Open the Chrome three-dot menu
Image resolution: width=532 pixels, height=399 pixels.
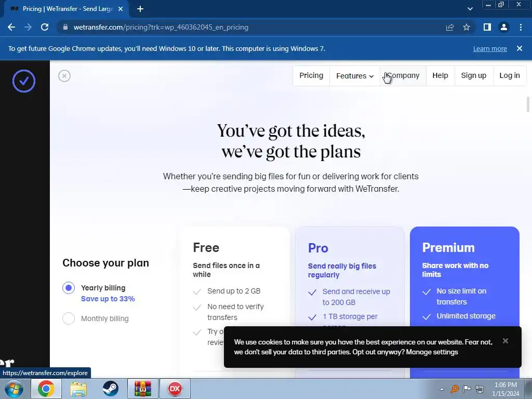[x=521, y=27]
